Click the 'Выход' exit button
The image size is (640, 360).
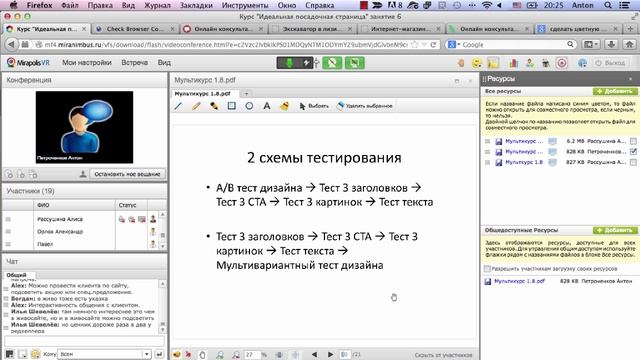(610, 63)
